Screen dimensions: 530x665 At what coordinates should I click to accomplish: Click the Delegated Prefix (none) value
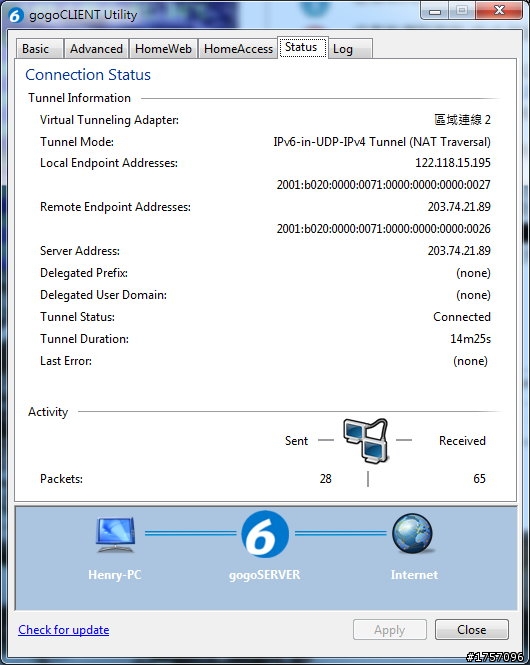pos(473,273)
